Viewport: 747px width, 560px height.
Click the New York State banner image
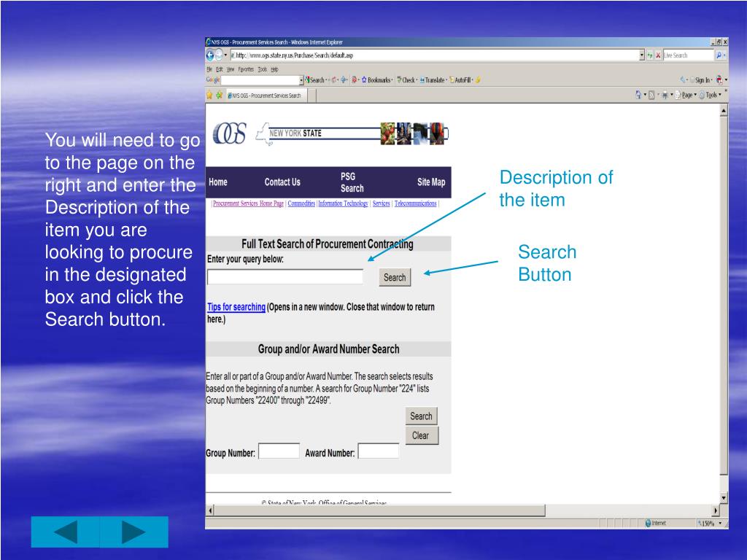coord(352,133)
